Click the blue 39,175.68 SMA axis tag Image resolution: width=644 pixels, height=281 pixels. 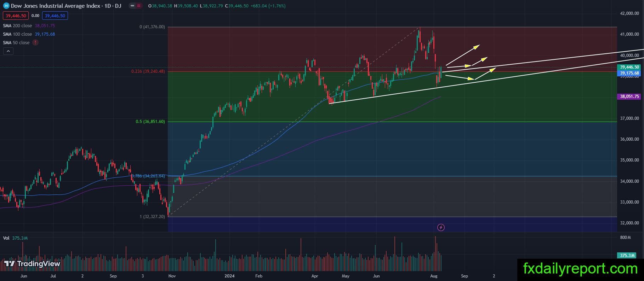point(629,73)
